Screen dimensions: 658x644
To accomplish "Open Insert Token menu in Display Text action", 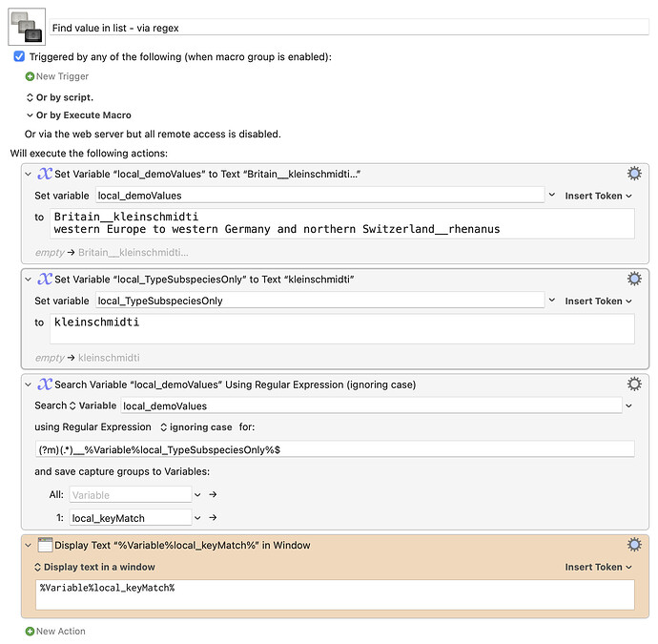I will (x=598, y=567).
